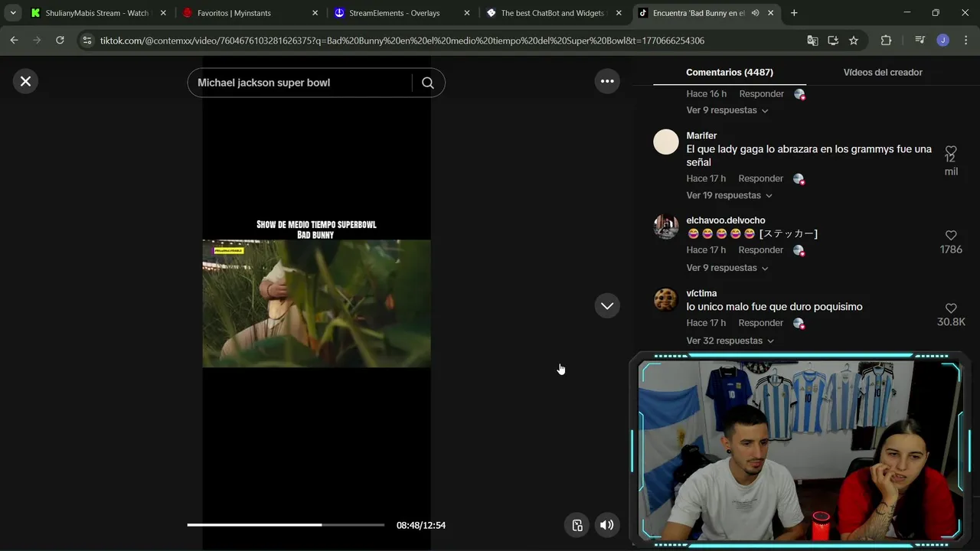Open the three-dots more options menu
The image size is (980, 551).
coord(607,81)
